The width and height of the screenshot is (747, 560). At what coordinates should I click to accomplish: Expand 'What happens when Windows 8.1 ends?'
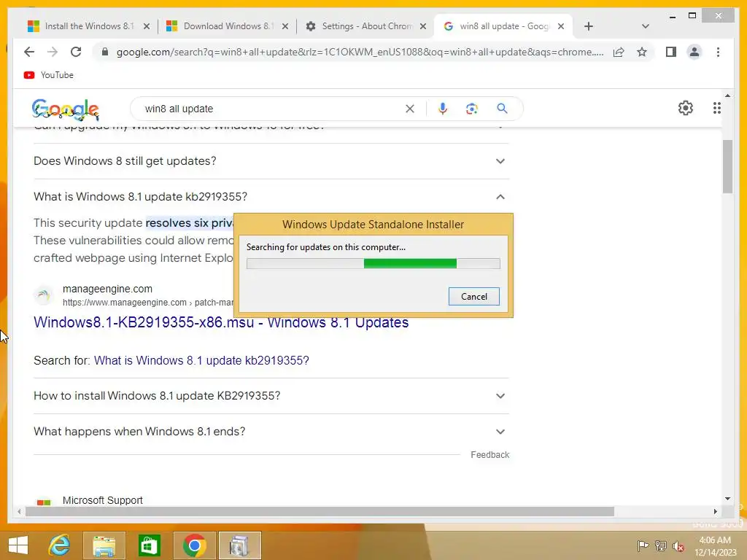pyautogui.click(x=271, y=432)
